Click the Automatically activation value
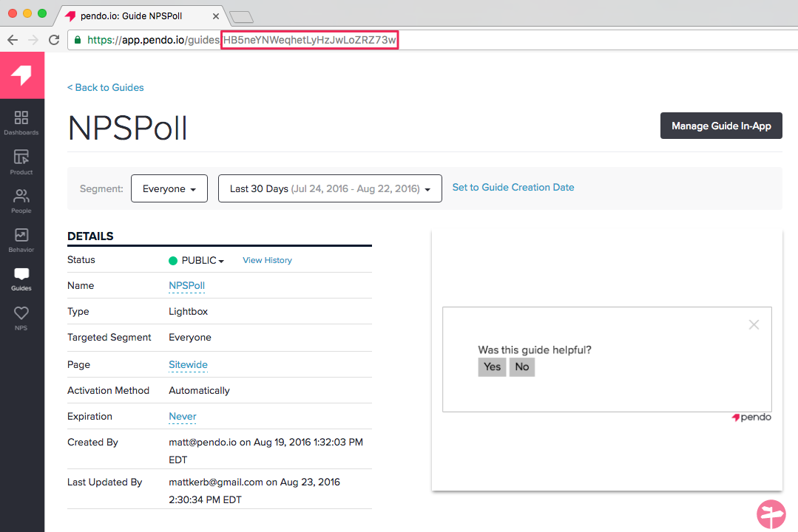The image size is (798, 532). (199, 391)
